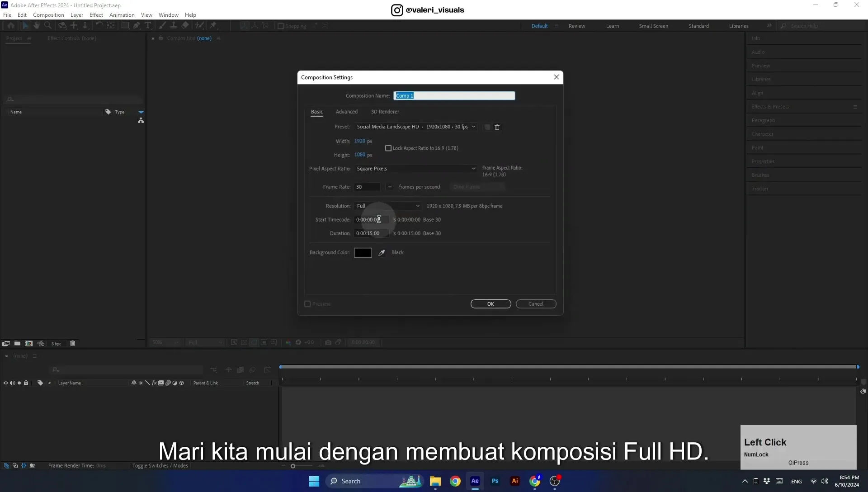Click the Home icon in toolbar
This screenshot has height=492, width=868.
11,26
